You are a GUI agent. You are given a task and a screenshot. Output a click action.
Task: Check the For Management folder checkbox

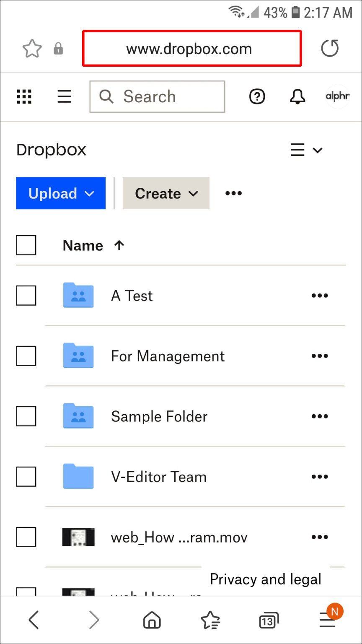[x=26, y=356]
